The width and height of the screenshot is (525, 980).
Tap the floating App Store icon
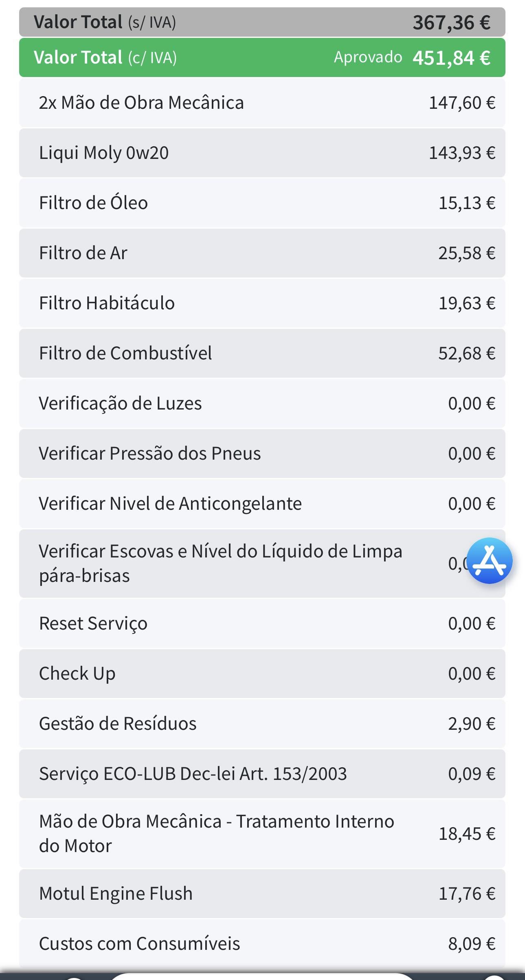(489, 561)
